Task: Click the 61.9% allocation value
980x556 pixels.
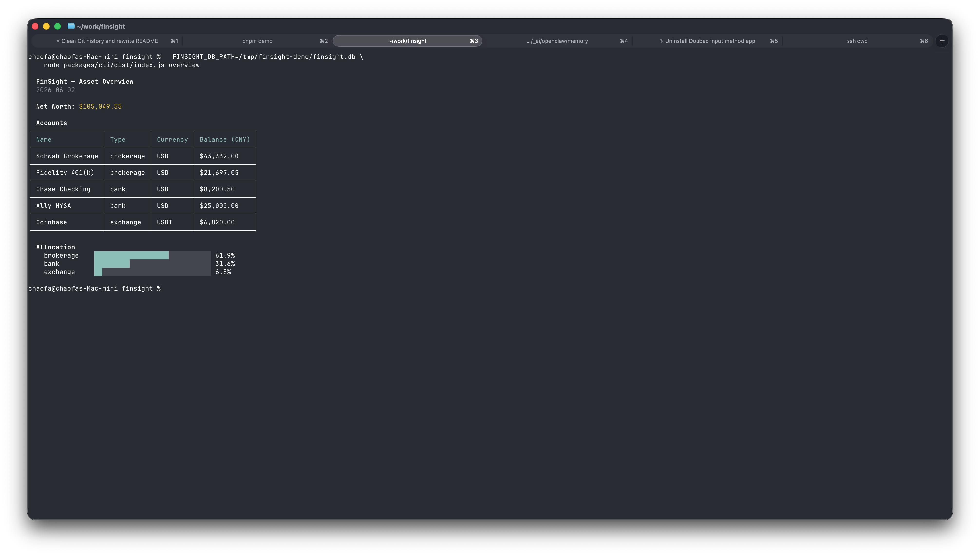Action: coord(225,255)
